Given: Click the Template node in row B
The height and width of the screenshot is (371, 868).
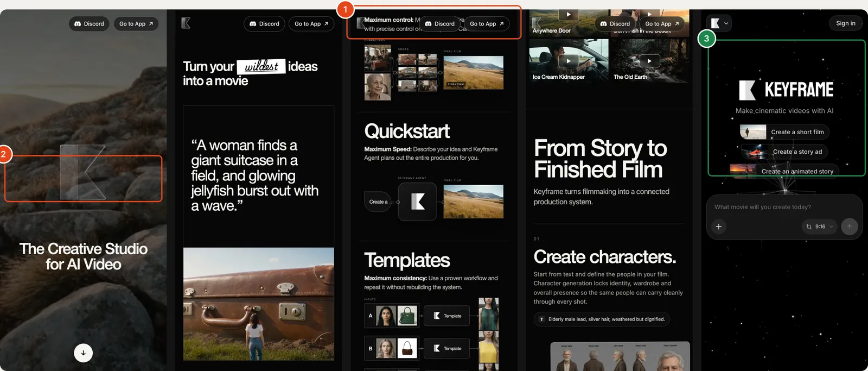Looking at the screenshot, I should pyautogui.click(x=447, y=349).
